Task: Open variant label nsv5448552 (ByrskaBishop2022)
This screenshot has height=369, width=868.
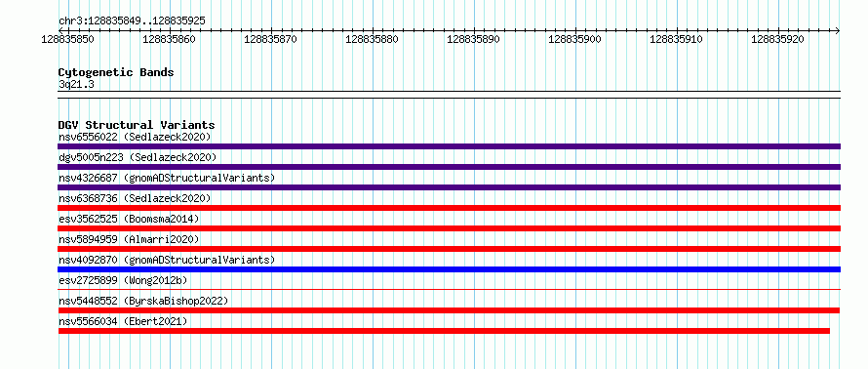Action: click(x=143, y=301)
